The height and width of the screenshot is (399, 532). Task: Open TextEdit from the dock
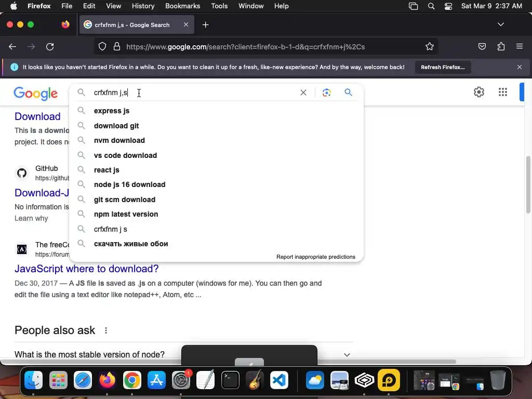point(206,380)
